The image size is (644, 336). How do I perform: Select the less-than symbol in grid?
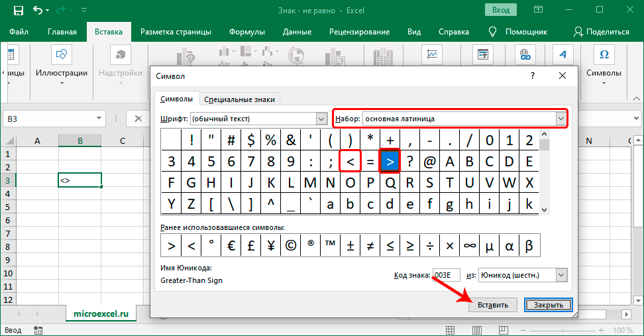pyautogui.click(x=350, y=162)
